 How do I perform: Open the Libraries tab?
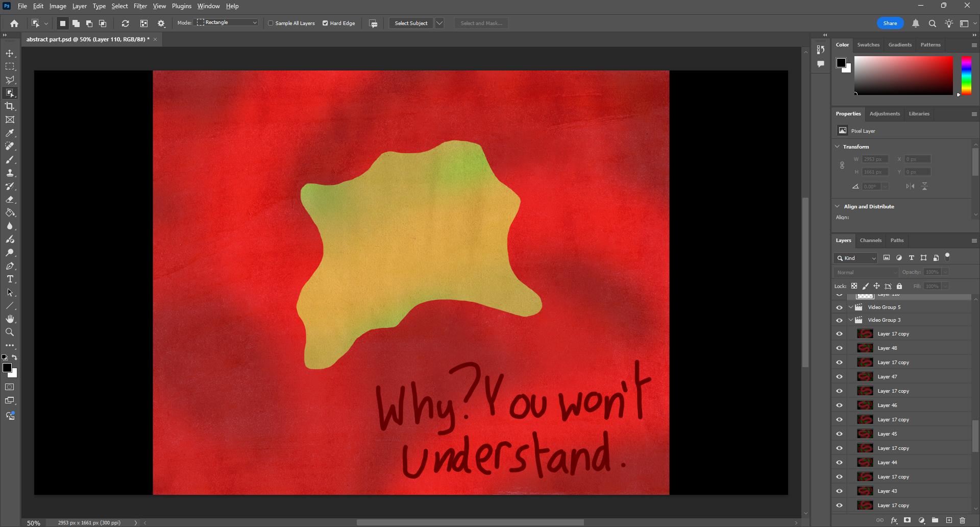click(x=919, y=114)
